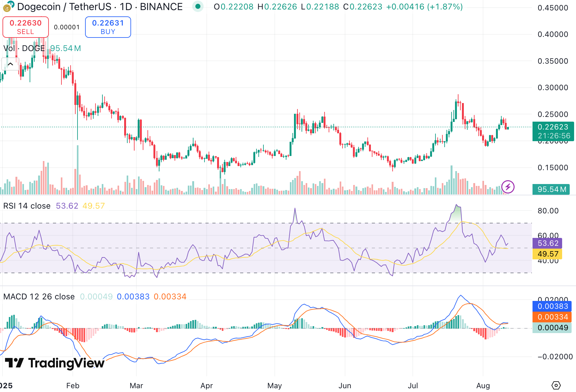Screen dimensions: 576x392
Task: Select the Vol · DOGE indicator label
Action: pos(24,48)
